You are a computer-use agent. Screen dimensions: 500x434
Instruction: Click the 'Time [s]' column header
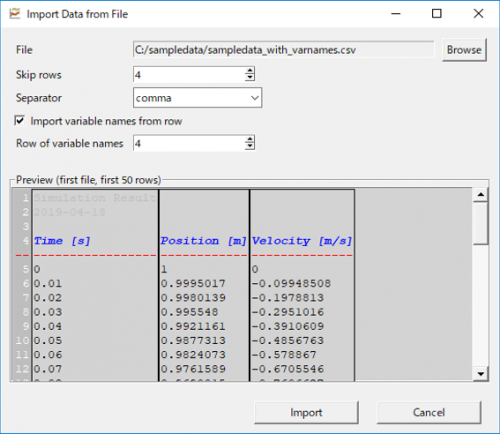[x=62, y=241]
